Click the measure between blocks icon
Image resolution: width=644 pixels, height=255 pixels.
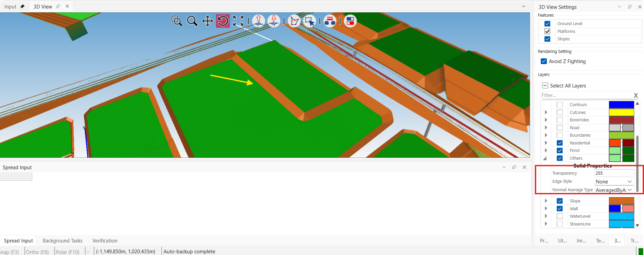pos(330,21)
